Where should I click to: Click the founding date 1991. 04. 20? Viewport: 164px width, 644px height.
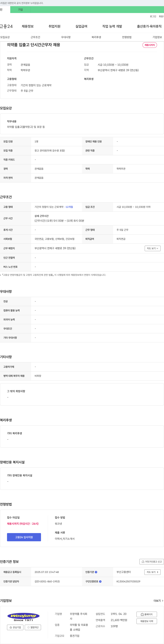pyautogui.click(x=119, y=614)
